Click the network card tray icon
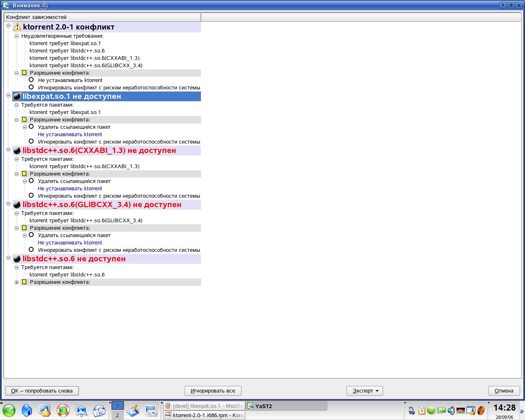525x420 pixels. click(441, 410)
